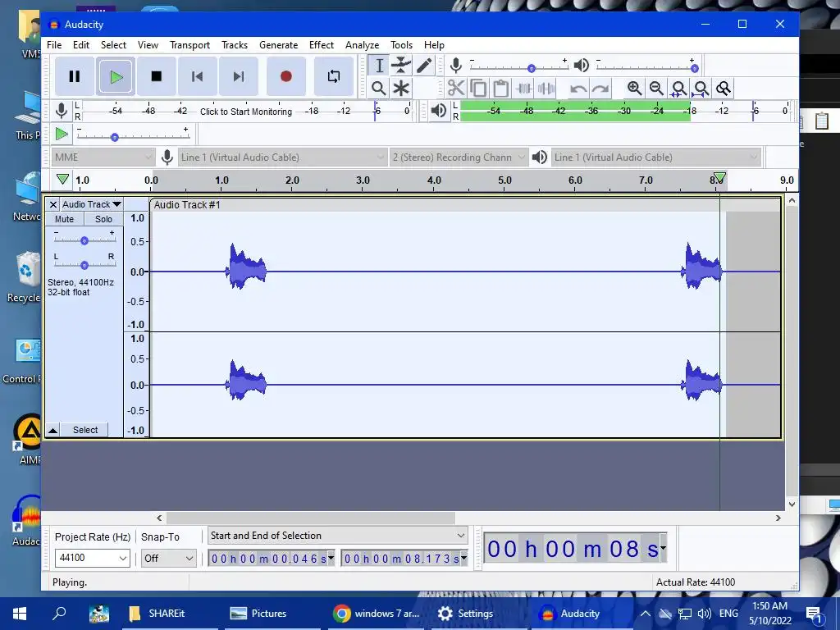Click the Undo arrow icon
Image resolution: width=840 pixels, height=630 pixels.
coord(577,88)
